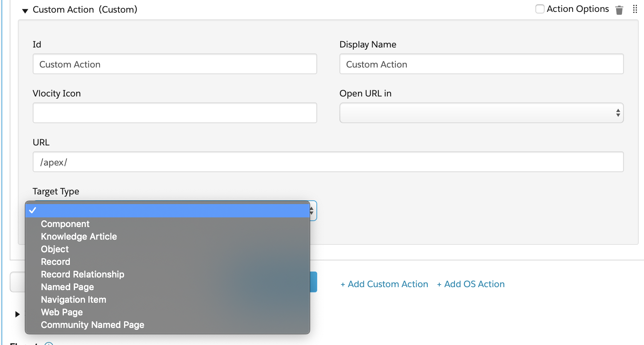Viewport: 644px width, 345px height.
Task: Expand the collapsed section below the list
Action: pyautogui.click(x=17, y=314)
